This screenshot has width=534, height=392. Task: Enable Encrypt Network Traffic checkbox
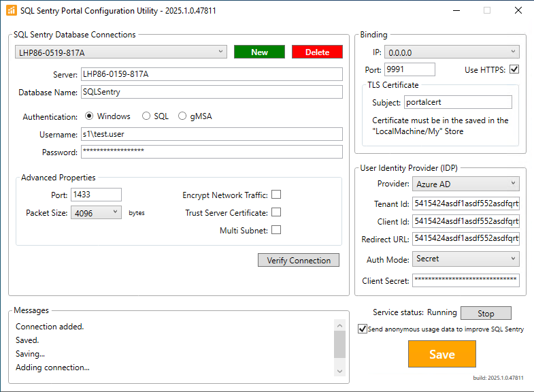pos(276,195)
